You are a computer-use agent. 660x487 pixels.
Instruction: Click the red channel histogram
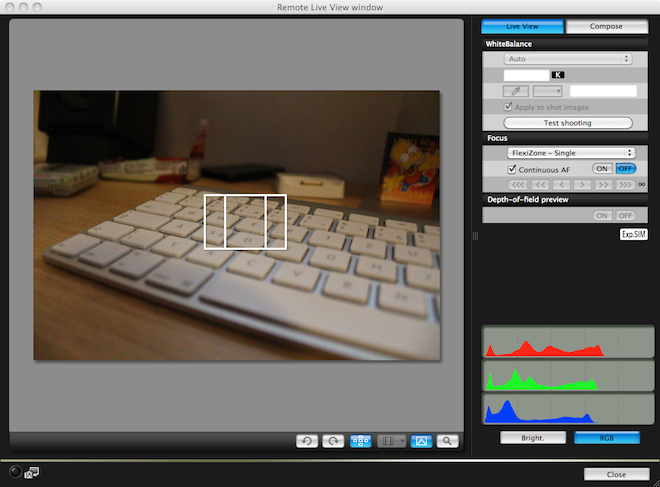click(568, 342)
